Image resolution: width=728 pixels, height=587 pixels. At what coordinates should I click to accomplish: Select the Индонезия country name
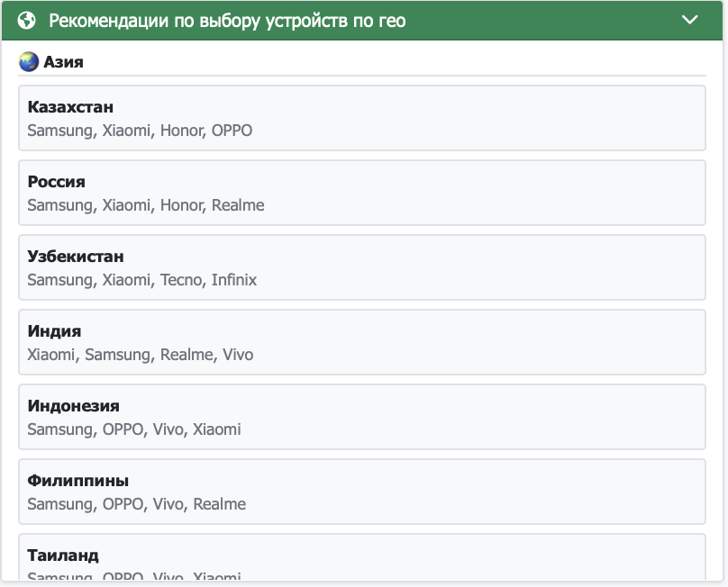pyautogui.click(x=73, y=406)
